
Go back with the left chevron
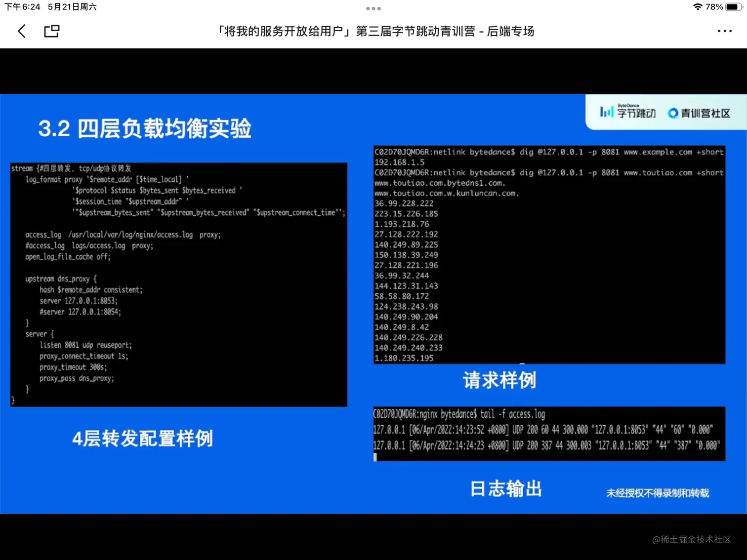(22, 31)
